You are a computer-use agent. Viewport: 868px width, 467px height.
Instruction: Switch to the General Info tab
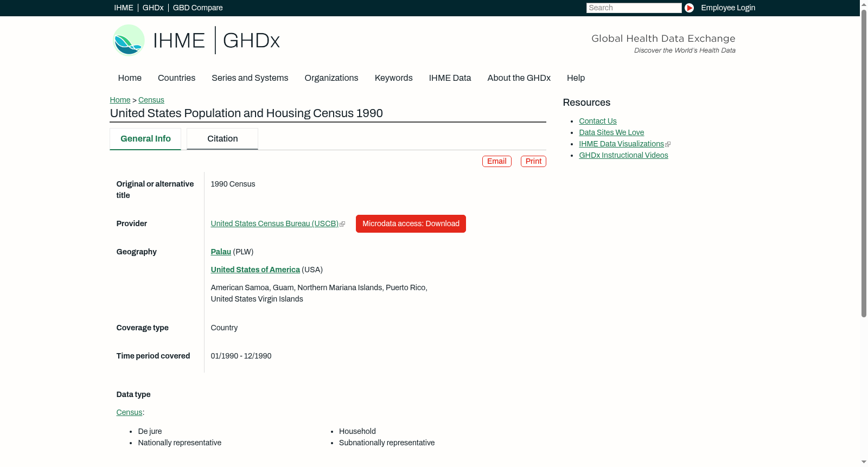tap(145, 139)
